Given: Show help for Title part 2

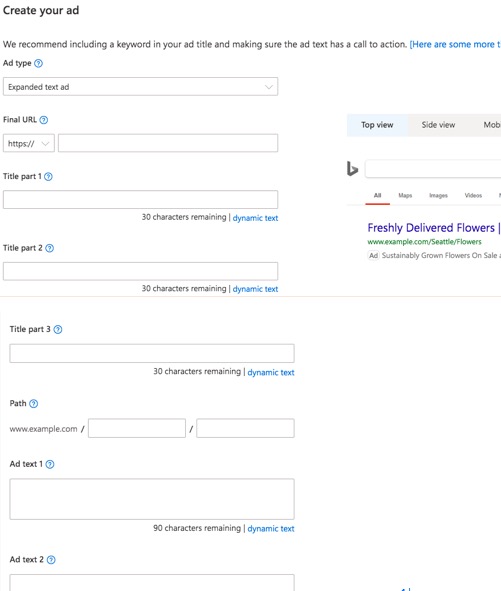Looking at the screenshot, I should (49, 248).
